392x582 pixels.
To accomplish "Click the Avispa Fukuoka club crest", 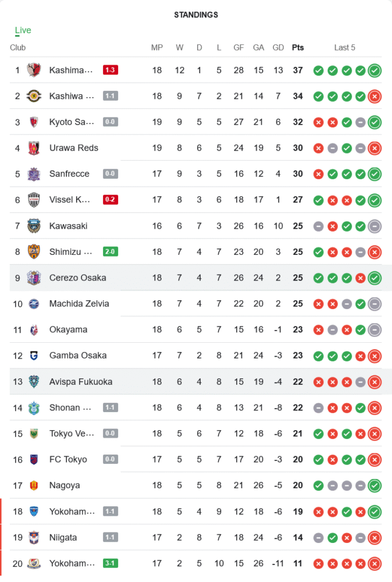I will (x=34, y=382).
